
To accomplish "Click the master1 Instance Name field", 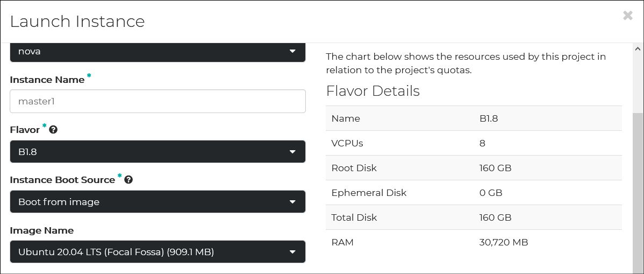I will [158, 101].
